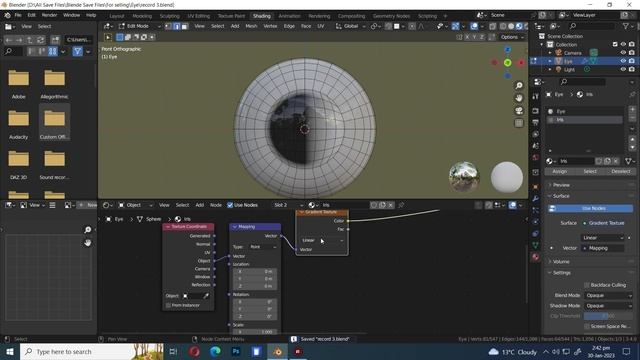Toggle the Use Nodes checkbox
640x360 pixels.
230,205
